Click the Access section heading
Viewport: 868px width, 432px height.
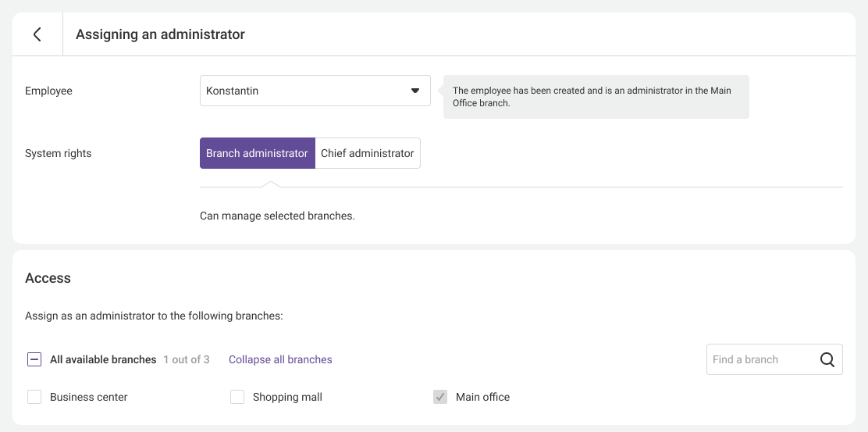point(48,278)
